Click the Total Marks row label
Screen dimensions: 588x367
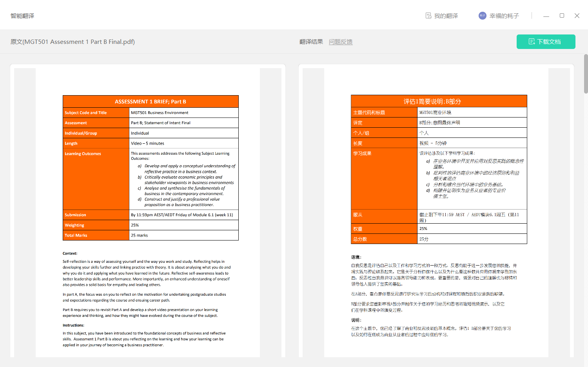tap(96, 235)
